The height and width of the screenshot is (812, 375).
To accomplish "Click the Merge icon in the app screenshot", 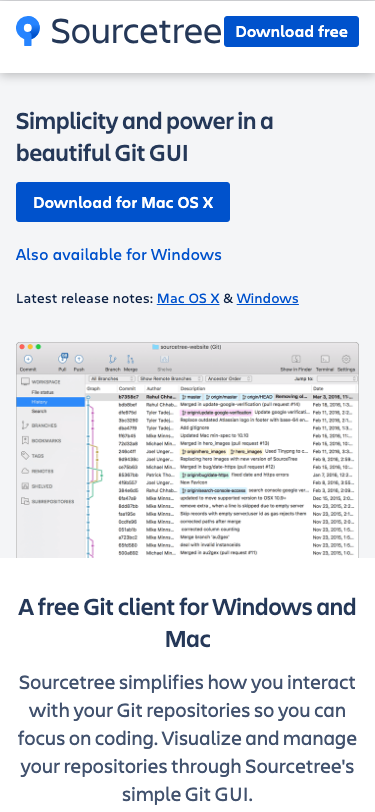I will tap(130, 359).
